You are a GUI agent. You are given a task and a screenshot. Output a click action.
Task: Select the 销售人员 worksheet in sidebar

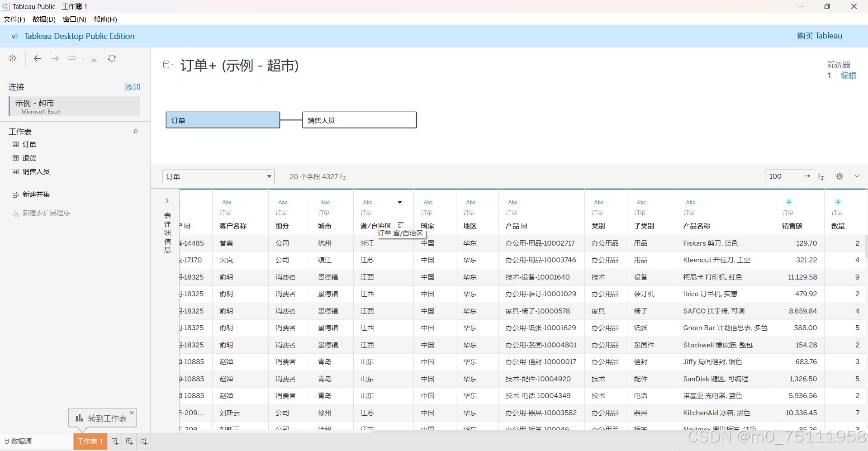point(36,172)
